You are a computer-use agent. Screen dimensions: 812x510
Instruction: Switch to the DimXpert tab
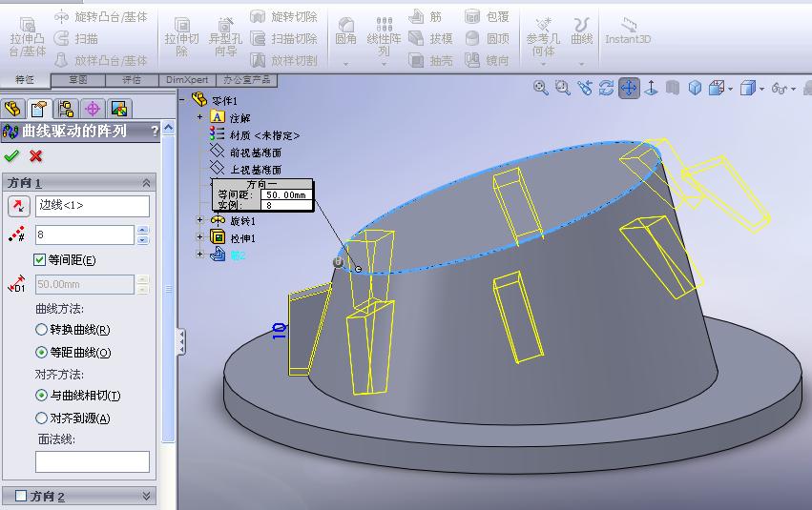click(187, 80)
